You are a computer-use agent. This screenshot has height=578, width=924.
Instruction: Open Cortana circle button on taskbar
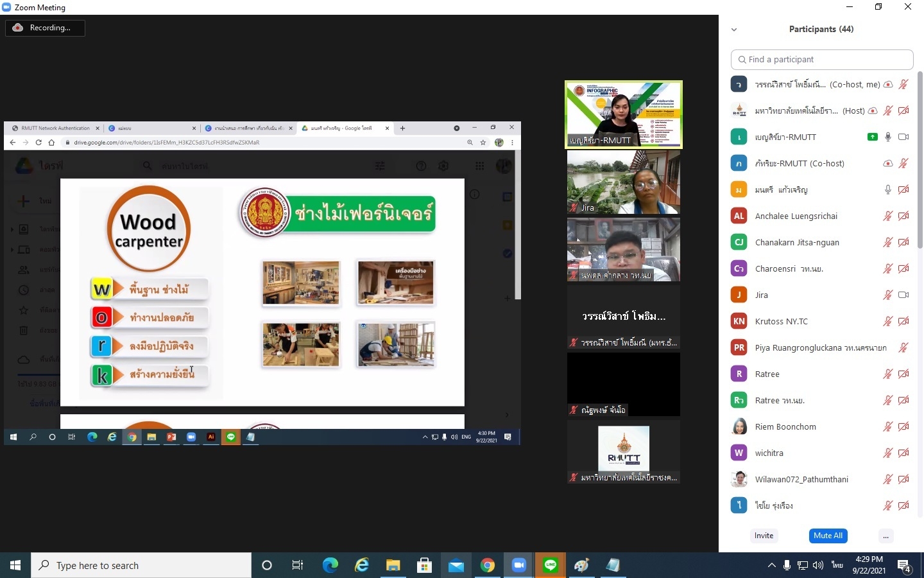click(x=267, y=565)
